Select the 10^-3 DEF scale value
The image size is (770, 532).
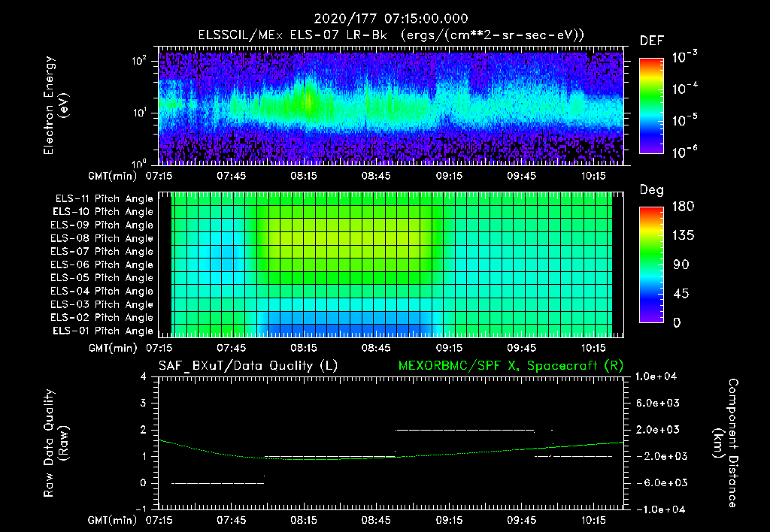click(684, 57)
